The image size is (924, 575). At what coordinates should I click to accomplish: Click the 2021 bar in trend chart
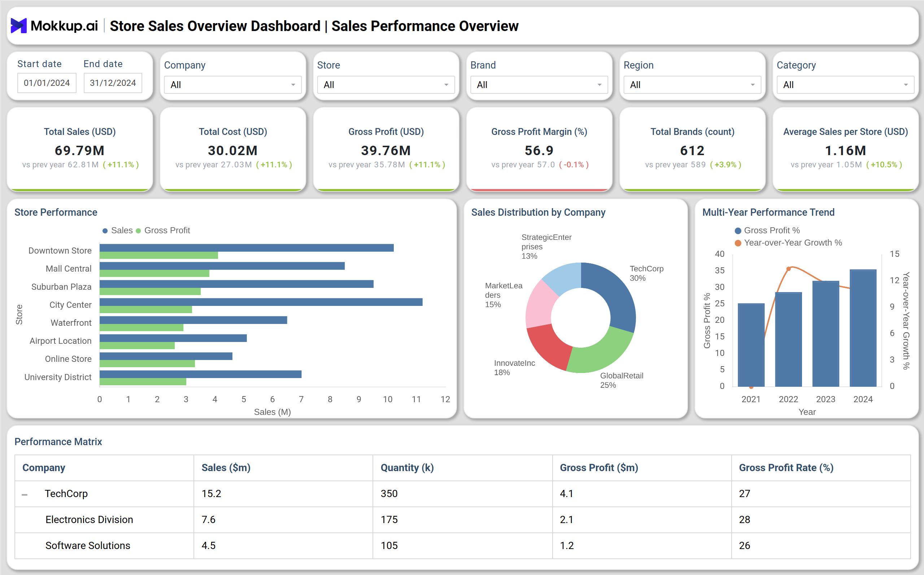(751, 345)
